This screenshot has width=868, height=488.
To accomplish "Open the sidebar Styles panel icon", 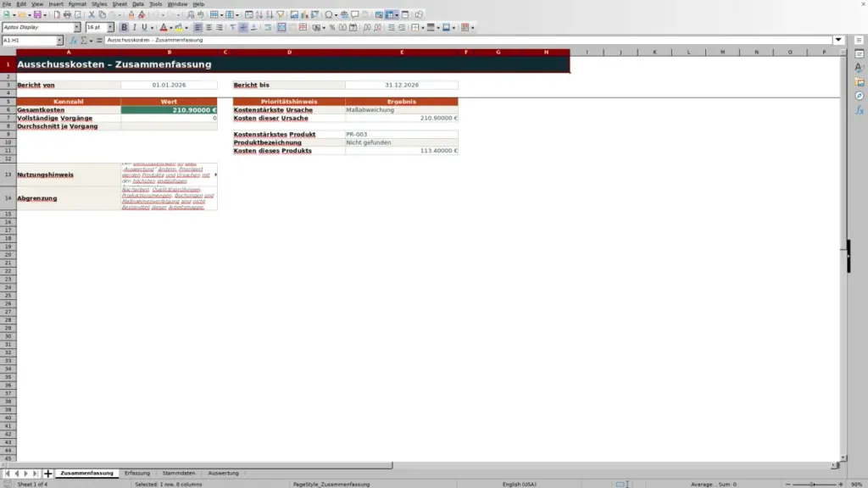I will [x=860, y=68].
